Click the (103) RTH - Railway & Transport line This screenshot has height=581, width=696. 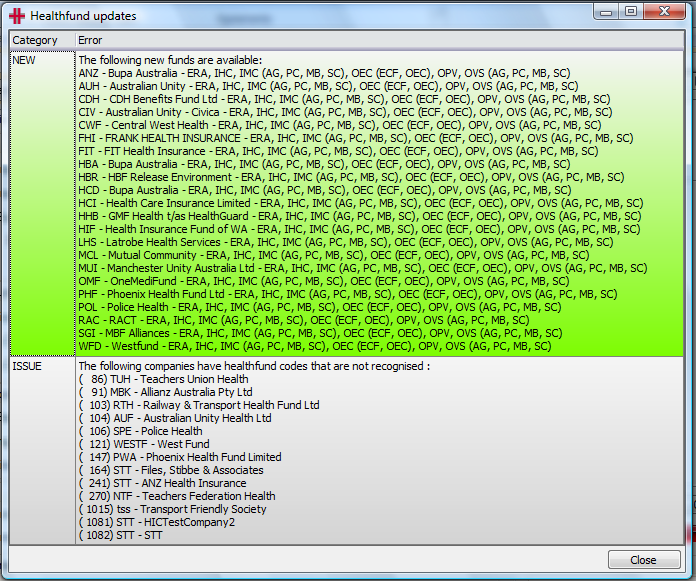pos(199,405)
